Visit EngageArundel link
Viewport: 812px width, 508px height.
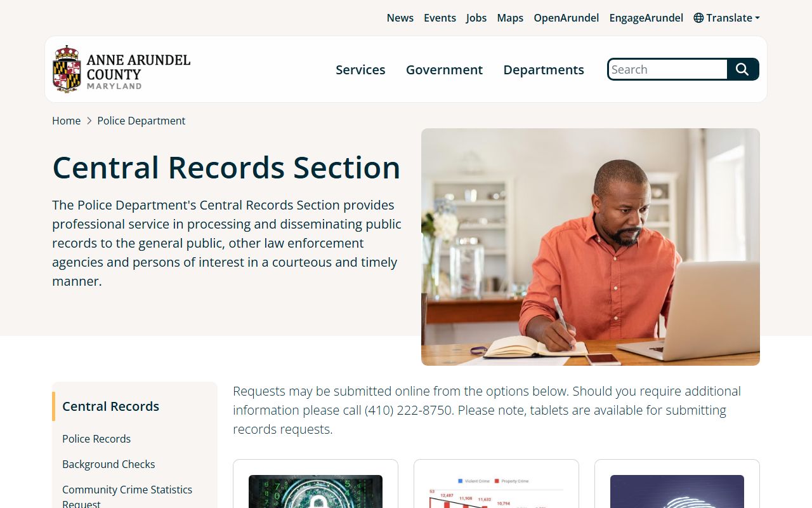646,18
